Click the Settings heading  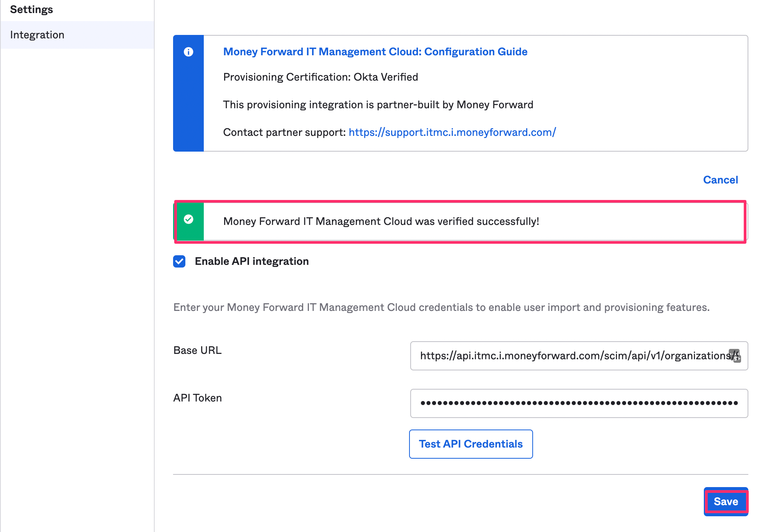31,10
